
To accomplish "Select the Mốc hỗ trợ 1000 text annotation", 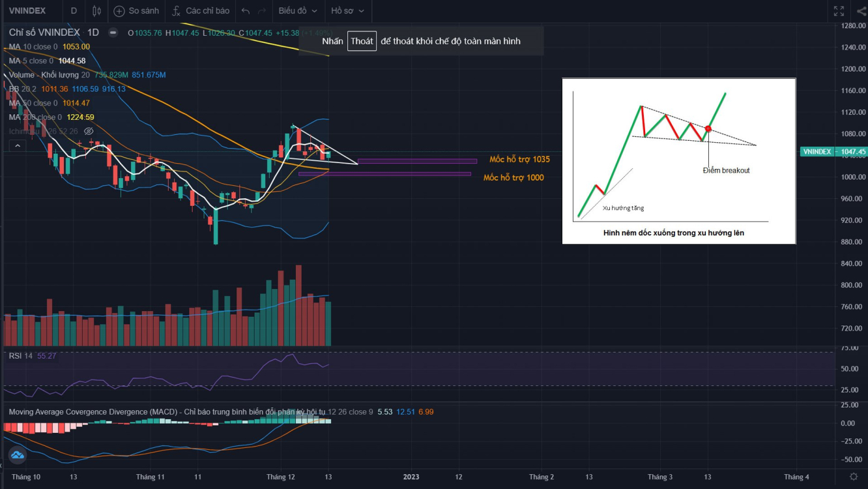I will pyautogui.click(x=514, y=177).
